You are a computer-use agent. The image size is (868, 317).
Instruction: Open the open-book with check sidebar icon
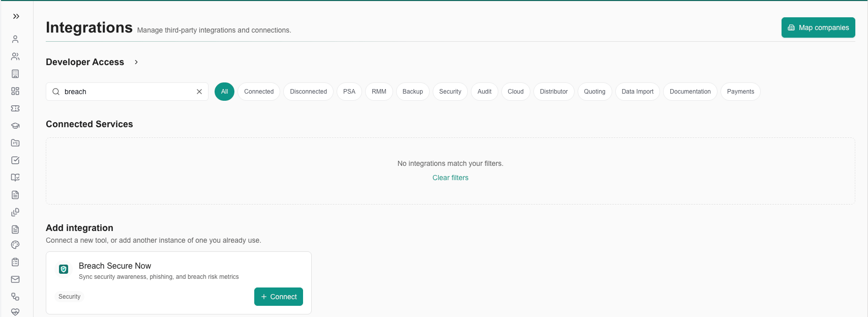pyautogui.click(x=15, y=178)
